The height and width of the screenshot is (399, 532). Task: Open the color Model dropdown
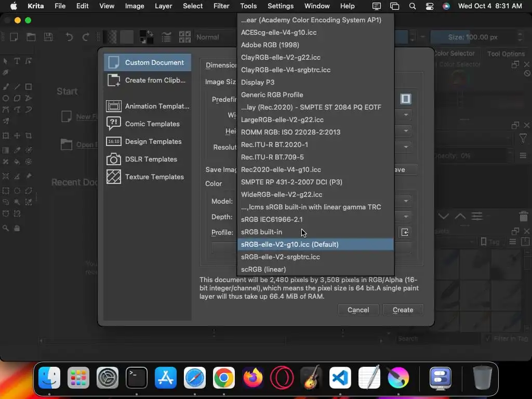406,201
